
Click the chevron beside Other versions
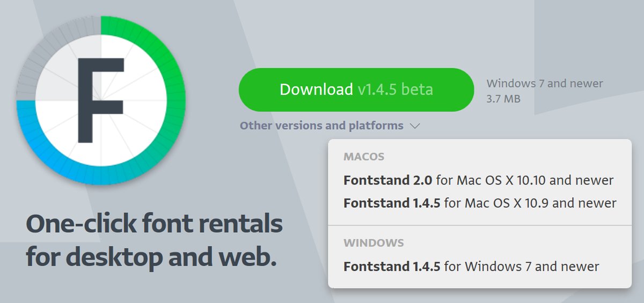pos(414,126)
